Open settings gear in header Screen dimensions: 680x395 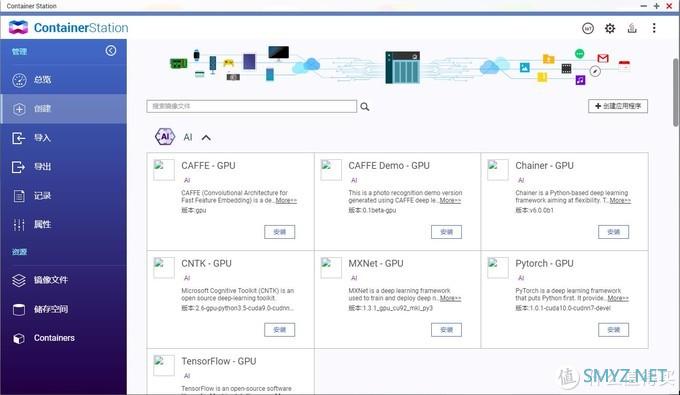pos(610,29)
